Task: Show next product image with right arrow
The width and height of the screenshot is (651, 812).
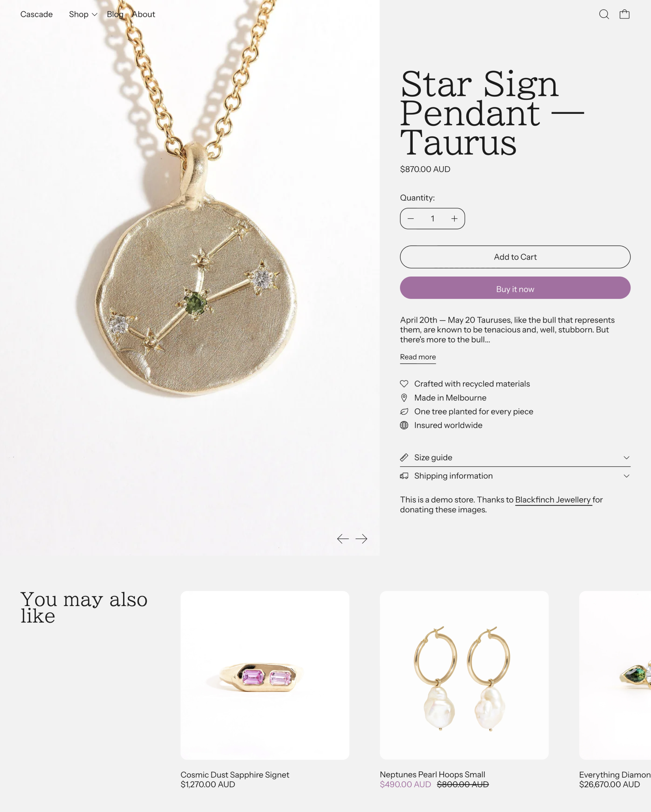Action: pyautogui.click(x=361, y=539)
